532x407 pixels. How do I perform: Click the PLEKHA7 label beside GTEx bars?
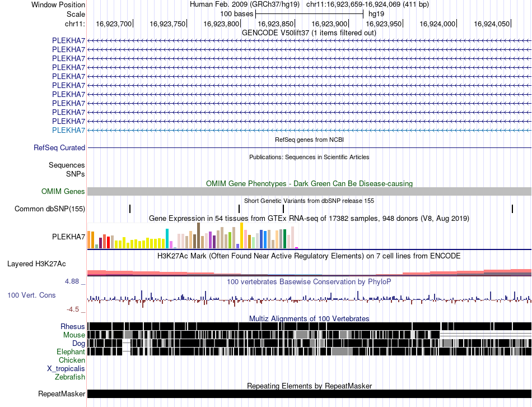[x=68, y=237]
